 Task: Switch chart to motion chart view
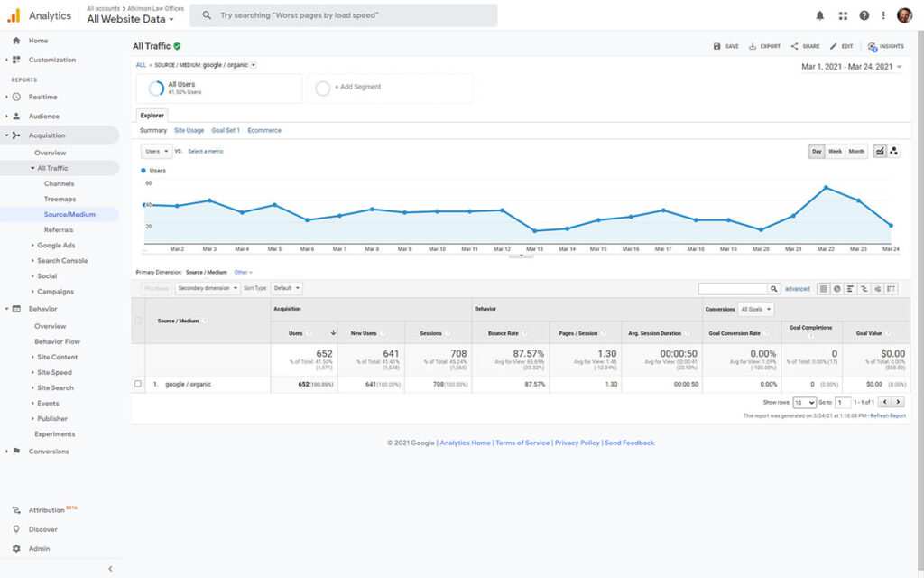coord(893,152)
